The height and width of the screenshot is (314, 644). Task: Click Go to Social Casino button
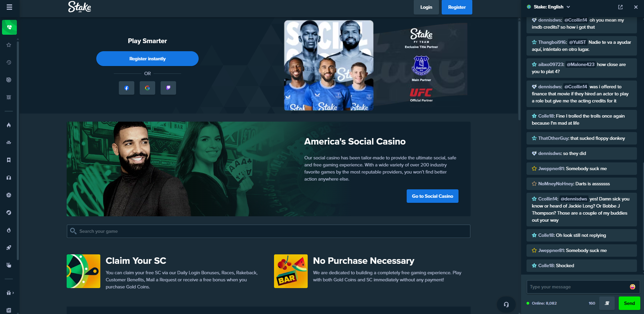[x=433, y=196]
